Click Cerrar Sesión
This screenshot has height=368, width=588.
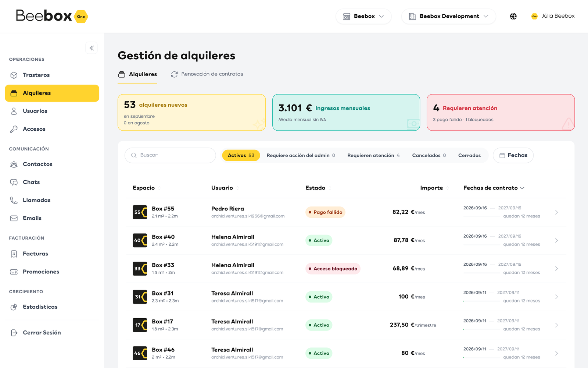click(x=52, y=333)
